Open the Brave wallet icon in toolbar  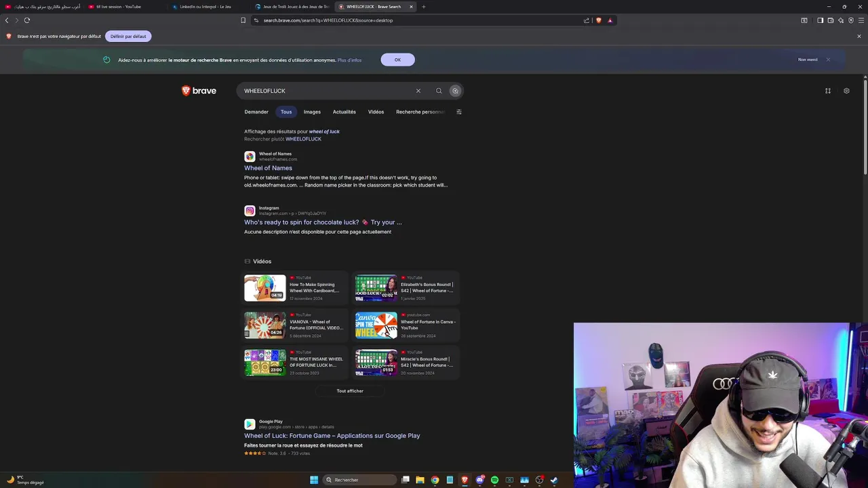pyautogui.click(x=831, y=20)
